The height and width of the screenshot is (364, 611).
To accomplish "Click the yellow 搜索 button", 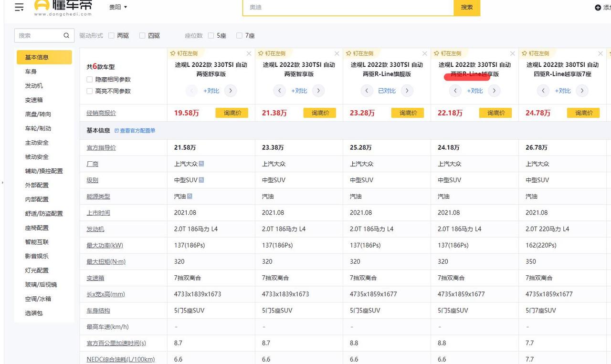I will coord(467,7).
